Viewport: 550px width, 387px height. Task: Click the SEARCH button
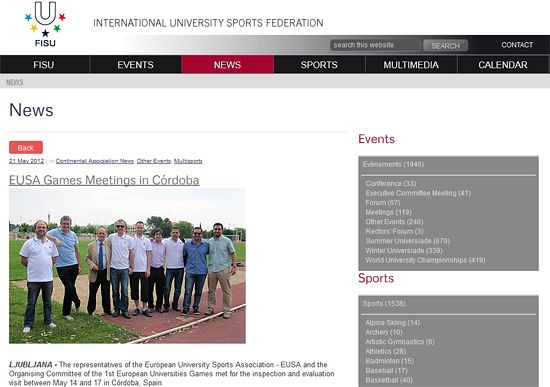point(445,46)
